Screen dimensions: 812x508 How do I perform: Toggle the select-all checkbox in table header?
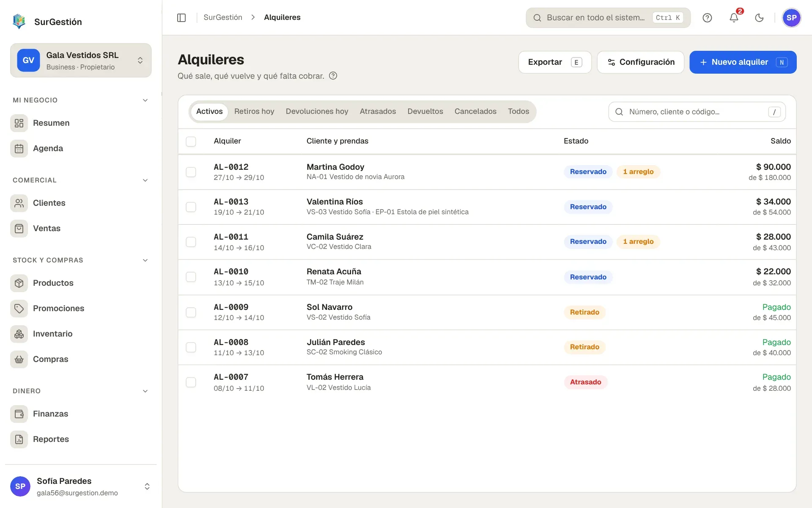(x=191, y=141)
